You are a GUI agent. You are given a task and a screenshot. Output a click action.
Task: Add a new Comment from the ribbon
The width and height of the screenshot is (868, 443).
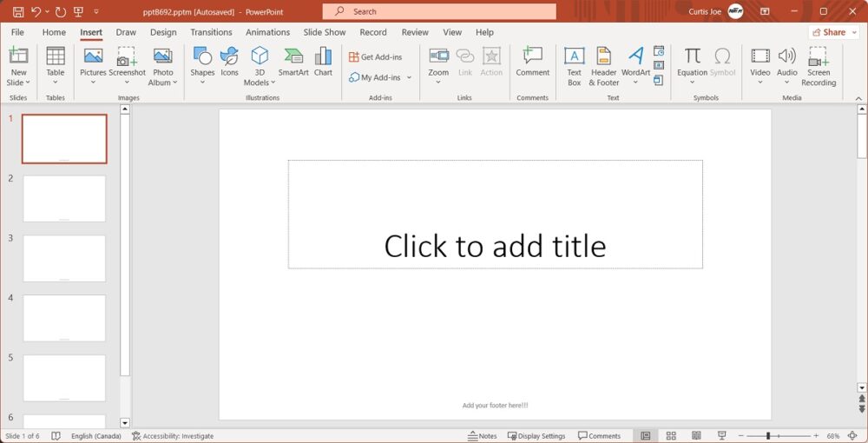pos(532,62)
